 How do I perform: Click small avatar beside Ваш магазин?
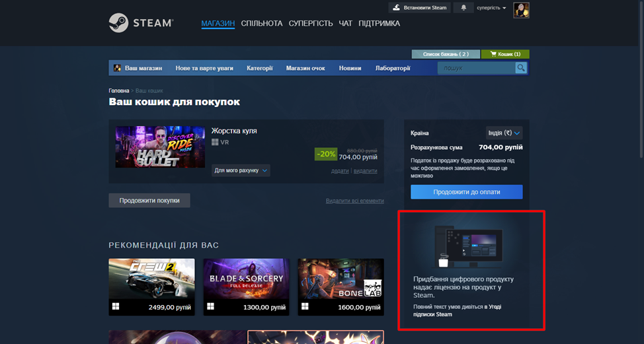(x=117, y=68)
